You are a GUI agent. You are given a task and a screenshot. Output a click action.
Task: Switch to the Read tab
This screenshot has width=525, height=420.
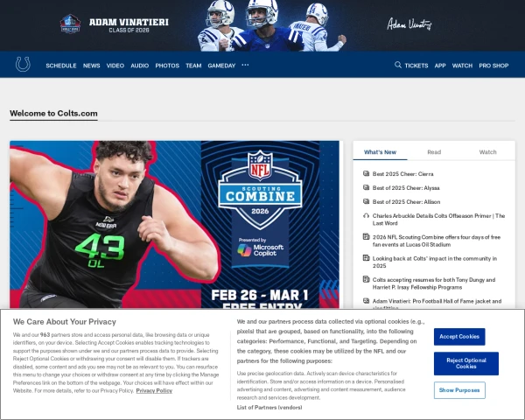point(434,152)
